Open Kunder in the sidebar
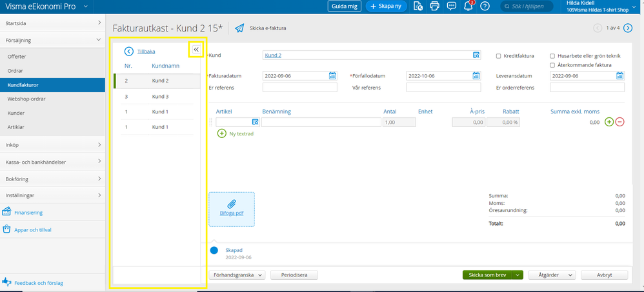Screen dimensions: 644x292 tap(17, 113)
